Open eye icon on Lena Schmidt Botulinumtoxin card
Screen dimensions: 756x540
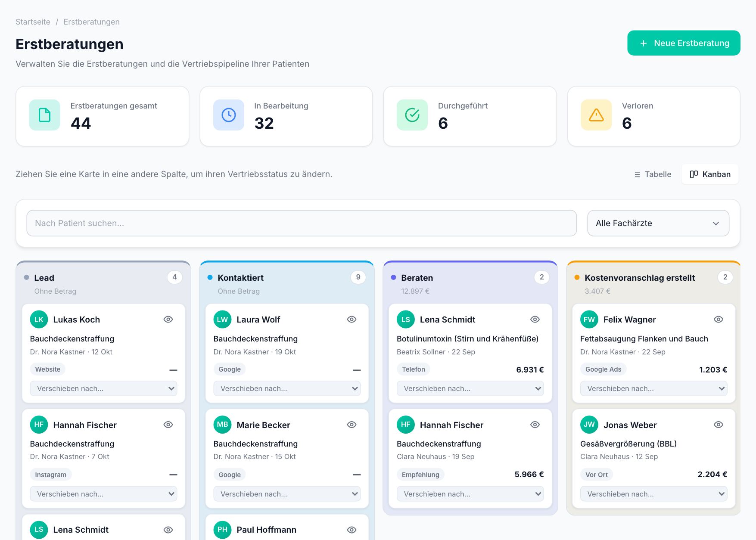click(x=535, y=320)
